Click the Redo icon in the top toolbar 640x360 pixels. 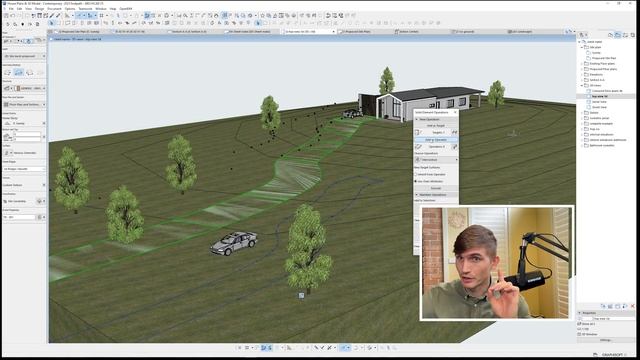(19, 16)
